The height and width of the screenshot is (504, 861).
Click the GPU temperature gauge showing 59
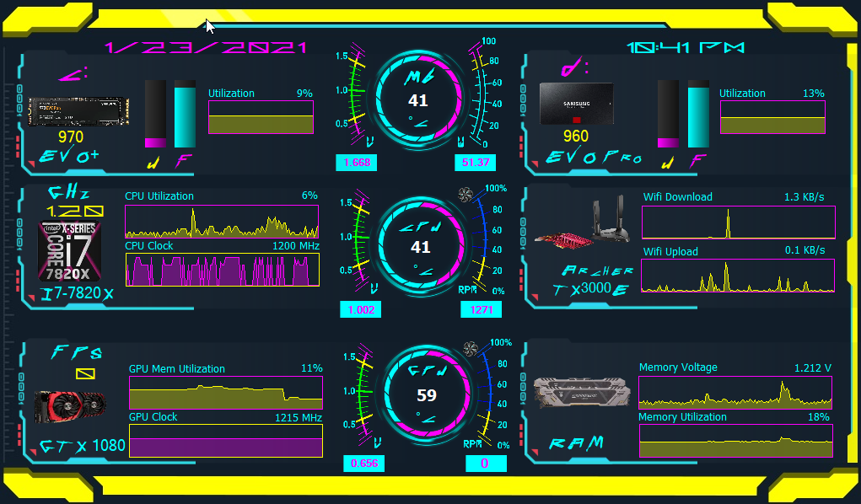(426, 395)
